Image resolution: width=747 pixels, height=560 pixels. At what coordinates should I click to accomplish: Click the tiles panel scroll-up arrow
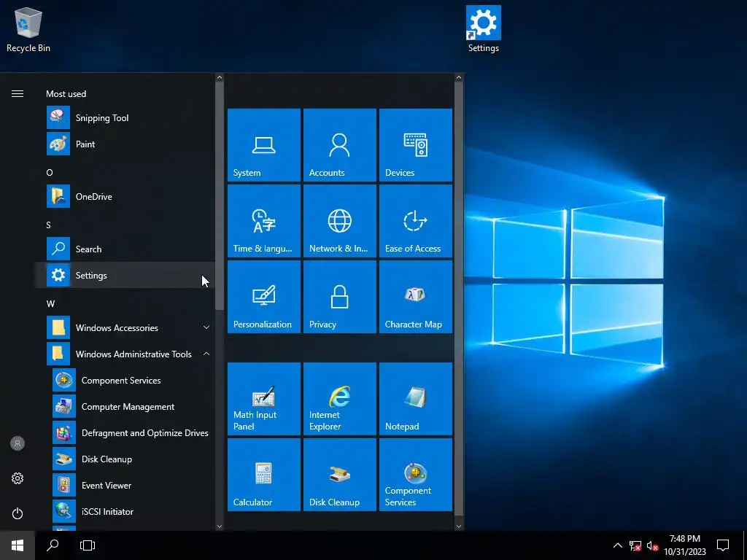pos(458,77)
